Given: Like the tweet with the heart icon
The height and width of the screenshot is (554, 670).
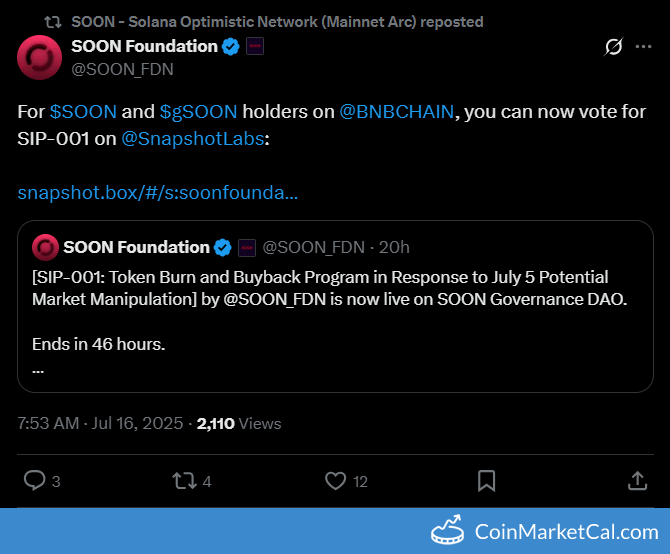Looking at the screenshot, I should [x=335, y=481].
